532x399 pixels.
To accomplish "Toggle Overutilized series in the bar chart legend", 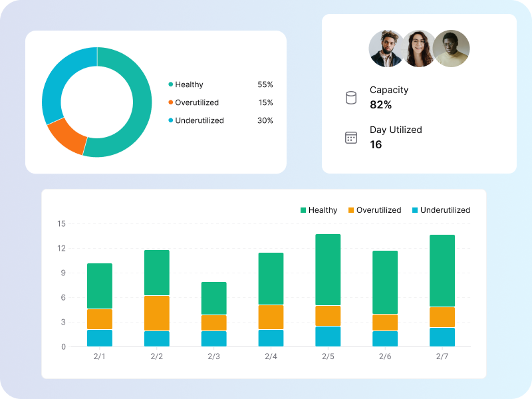I will [x=374, y=209].
